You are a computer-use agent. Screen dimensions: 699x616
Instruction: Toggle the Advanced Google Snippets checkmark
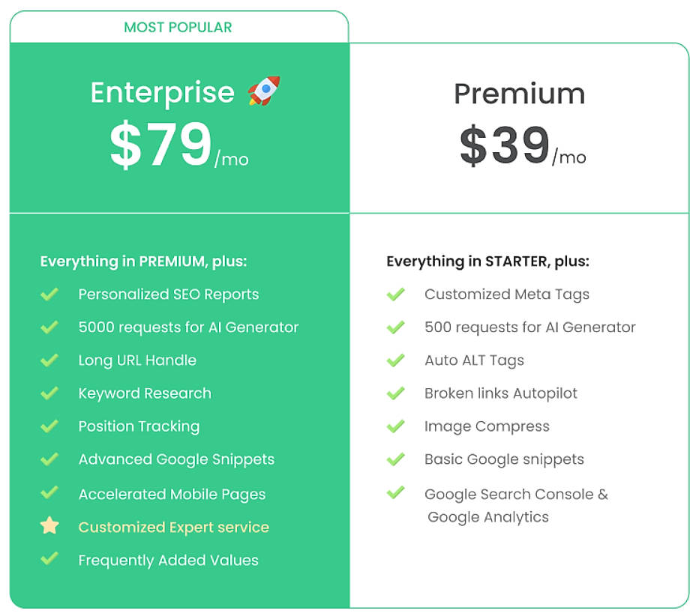click(x=49, y=459)
